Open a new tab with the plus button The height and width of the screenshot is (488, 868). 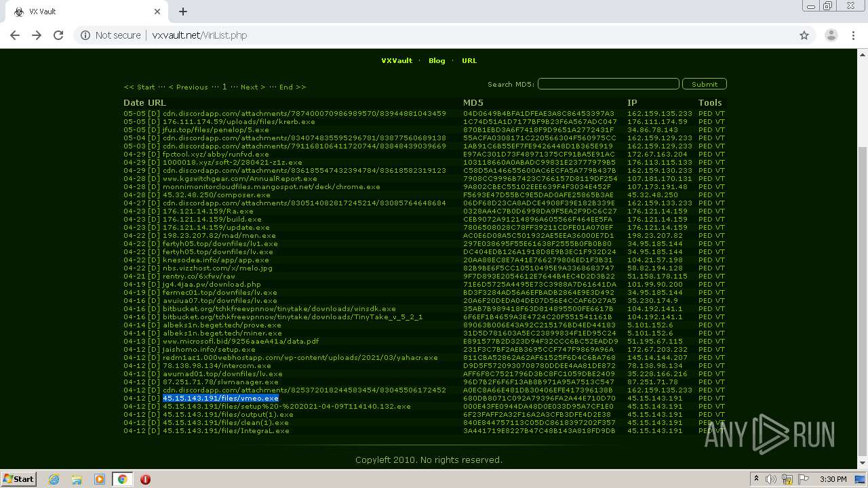click(183, 12)
